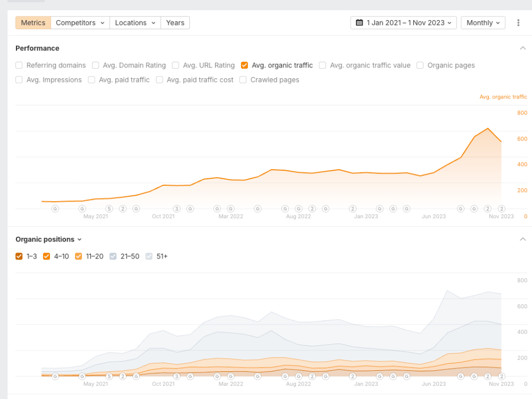Click the traffic peak on the Performance chart
Viewport: 532px width, 399px height.
pyautogui.click(x=487, y=128)
